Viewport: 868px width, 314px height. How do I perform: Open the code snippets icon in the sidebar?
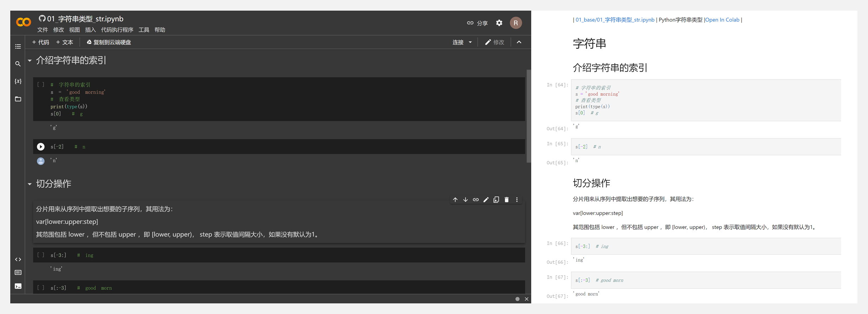click(18, 259)
